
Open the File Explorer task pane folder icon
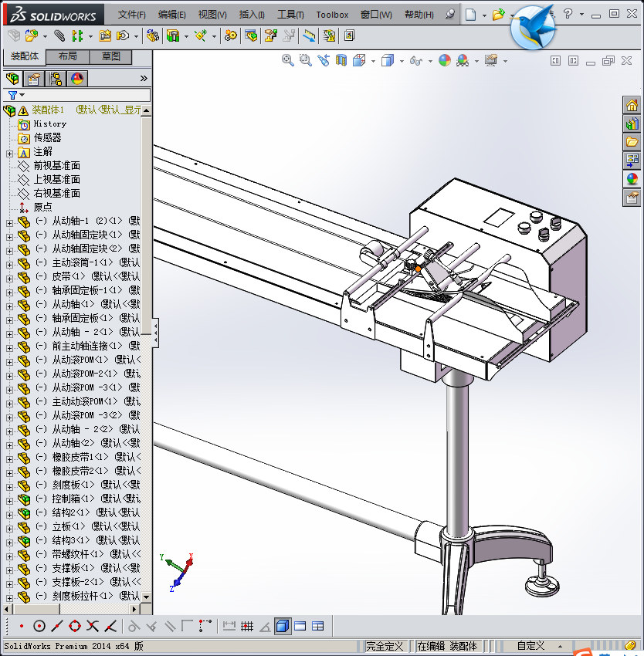pyautogui.click(x=632, y=142)
